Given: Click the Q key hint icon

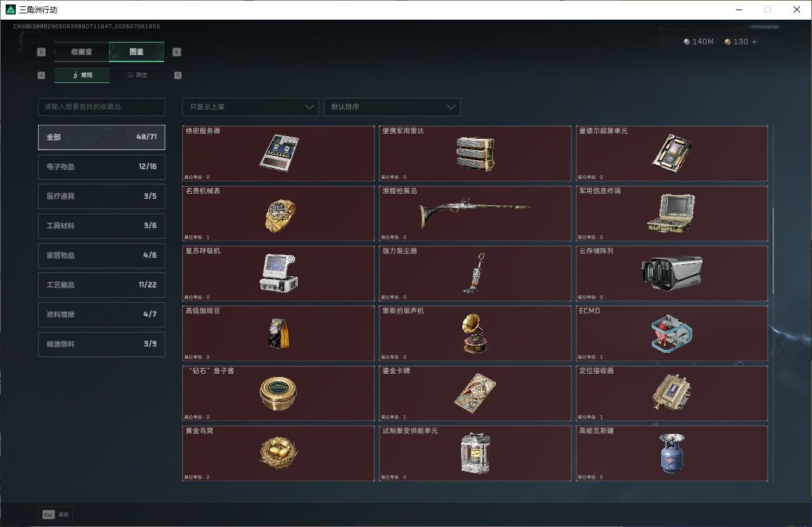Looking at the screenshot, I should [41, 52].
